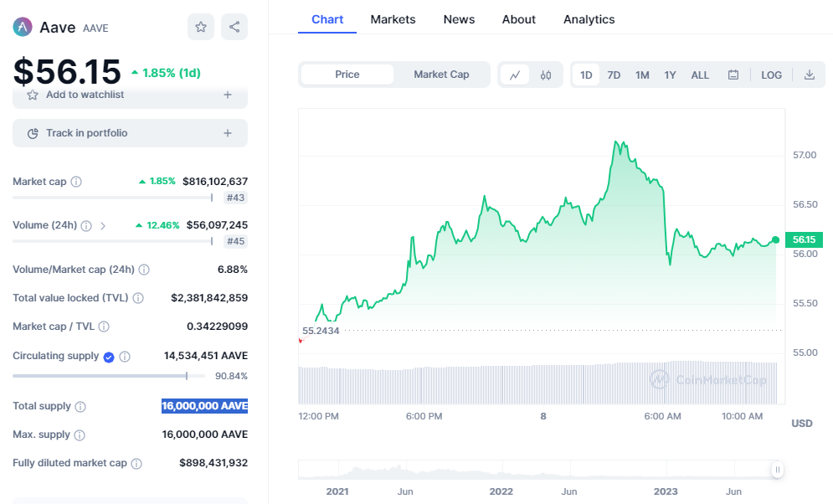This screenshot has width=833, height=504.
Task: Click the $898,431,932 fully diluted value
Action: [x=213, y=463]
